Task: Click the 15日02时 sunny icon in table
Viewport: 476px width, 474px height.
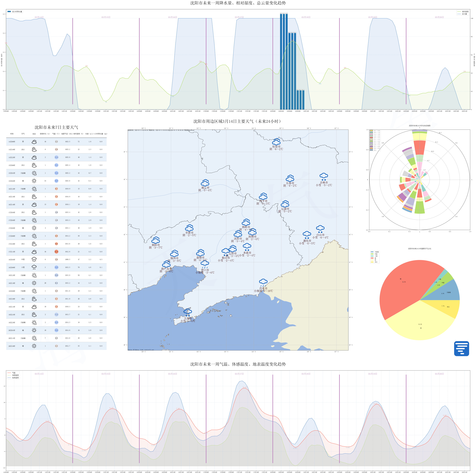Action: click(34, 181)
